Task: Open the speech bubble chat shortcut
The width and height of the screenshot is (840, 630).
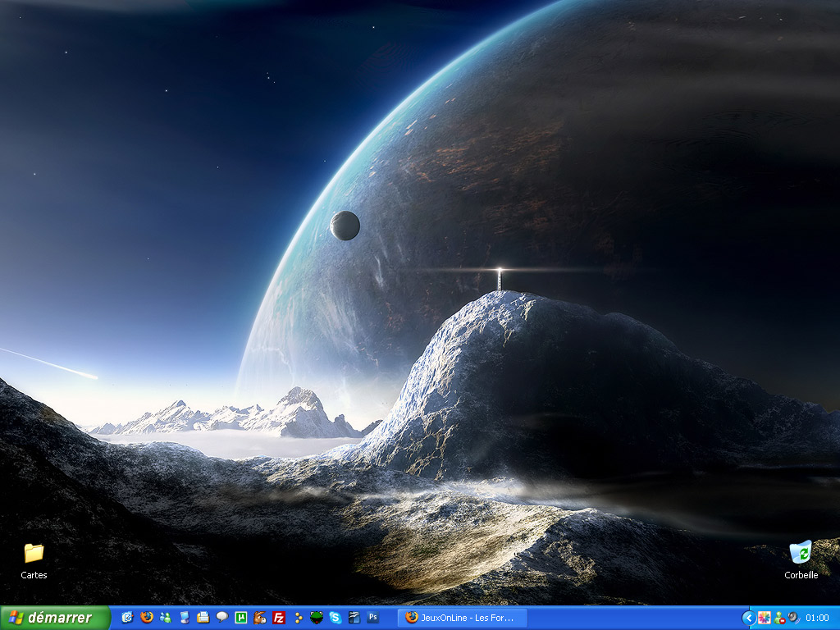Action: click(x=221, y=618)
